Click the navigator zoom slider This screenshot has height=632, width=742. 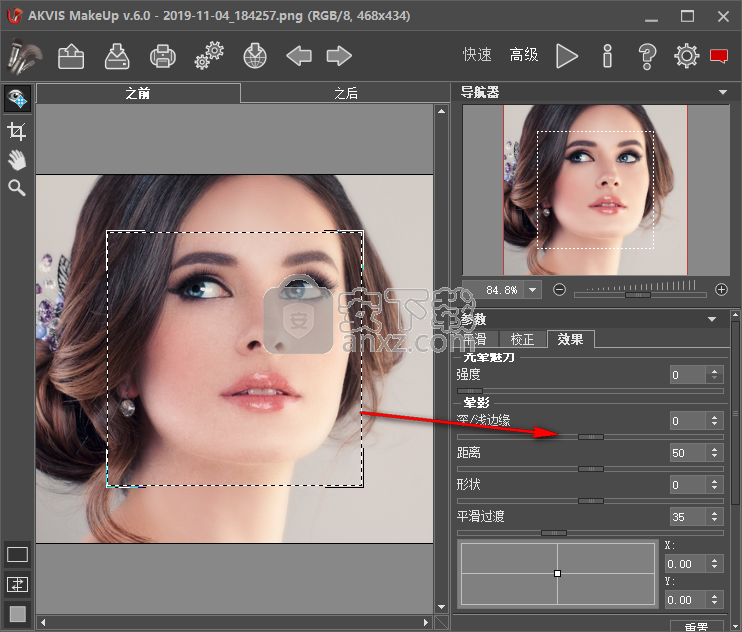point(640,295)
